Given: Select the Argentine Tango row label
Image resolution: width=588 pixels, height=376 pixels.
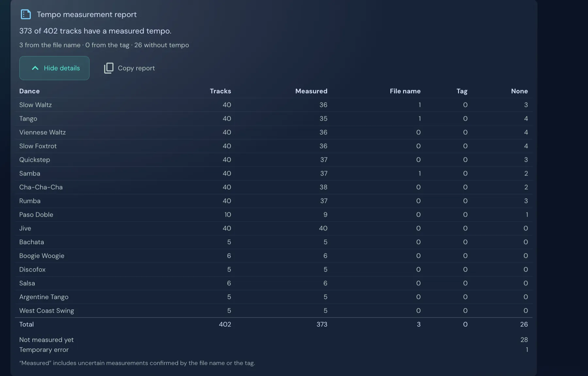Looking at the screenshot, I should [44, 297].
